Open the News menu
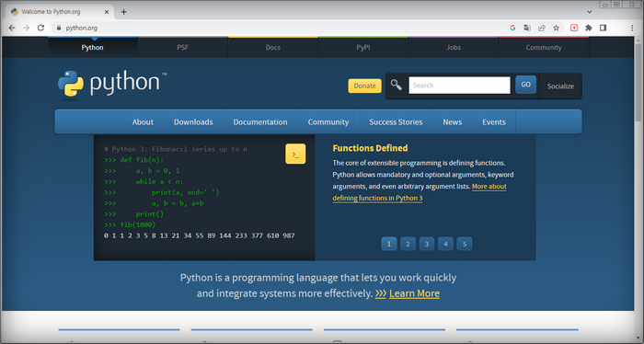This screenshot has height=344, width=644. [x=453, y=122]
